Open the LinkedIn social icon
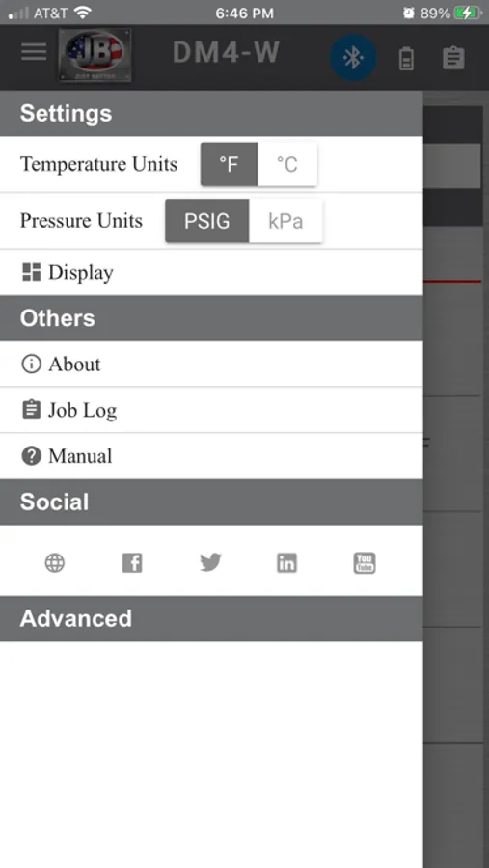Viewport: 489px width, 868px height. pos(286,563)
